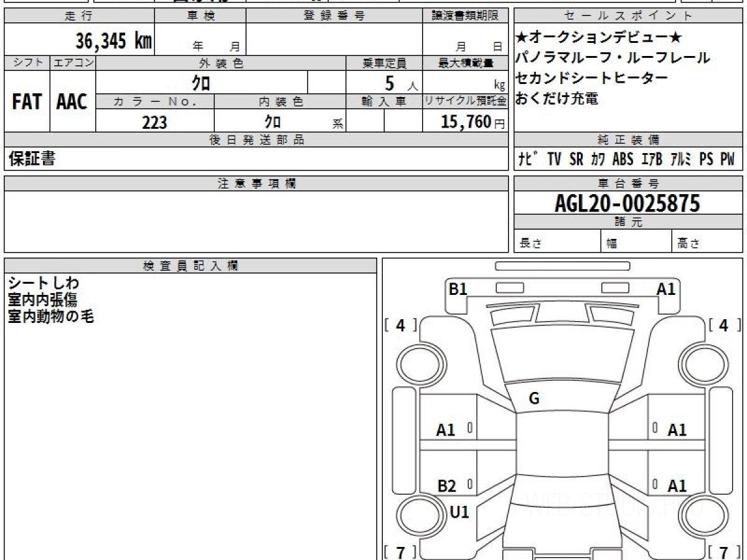Click the 車検 header cell

click(x=200, y=16)
